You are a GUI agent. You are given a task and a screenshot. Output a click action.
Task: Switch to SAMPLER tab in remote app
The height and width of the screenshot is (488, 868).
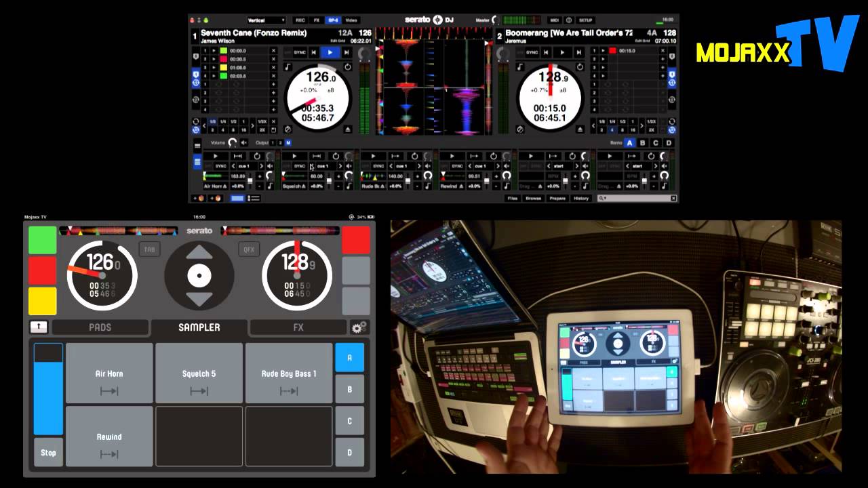coord(199,327)
